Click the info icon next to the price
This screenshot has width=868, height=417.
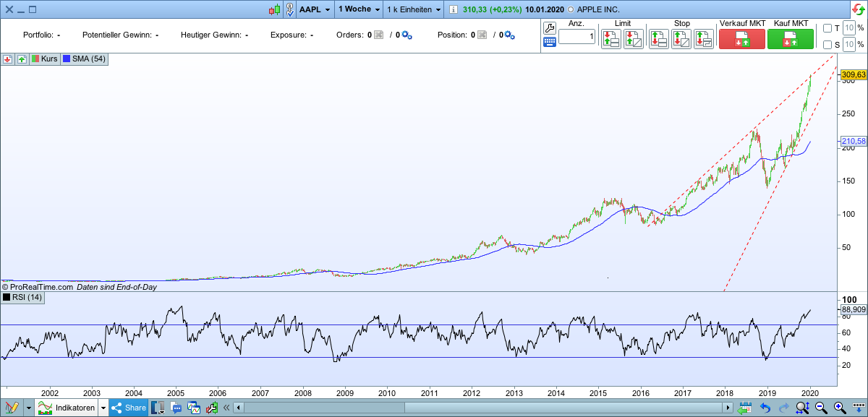point(453,9)
